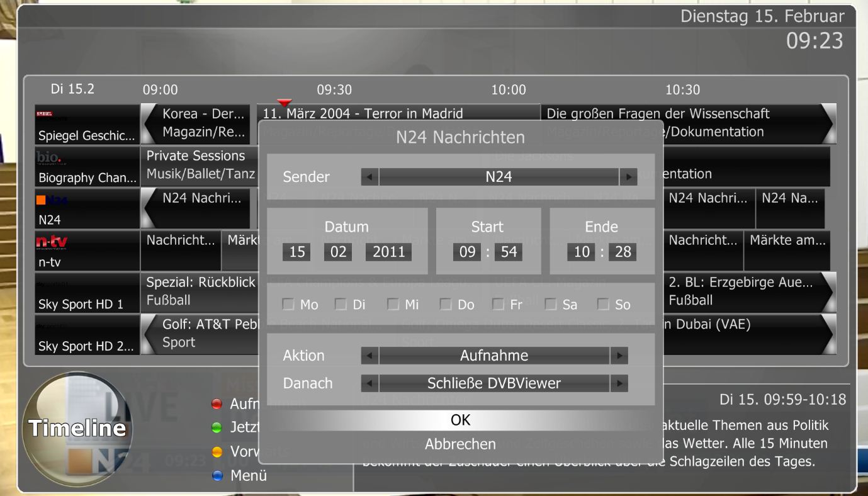Image resolution: width=868 pixels, height=496 pixels.
Task: Select the date month field 02
Action: (x=338, y=252)
